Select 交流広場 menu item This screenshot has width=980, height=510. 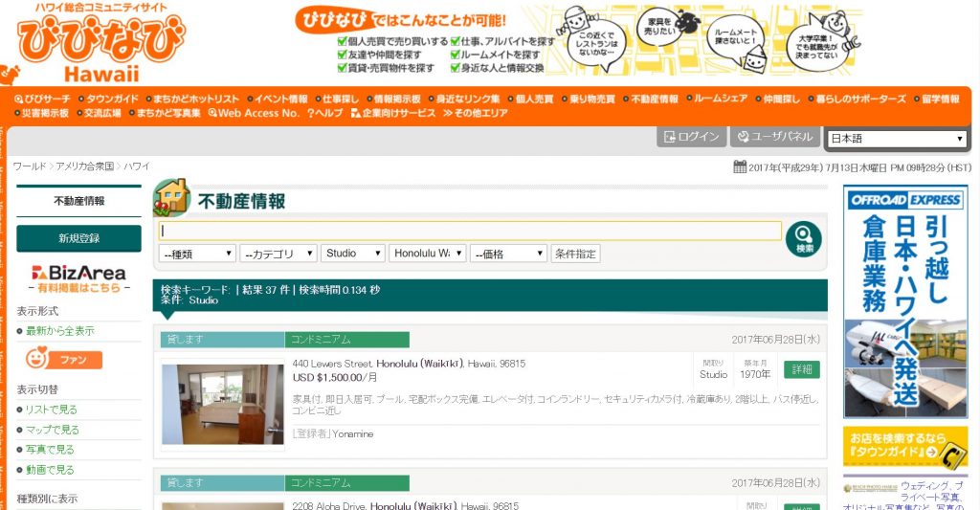pos(99,113)
